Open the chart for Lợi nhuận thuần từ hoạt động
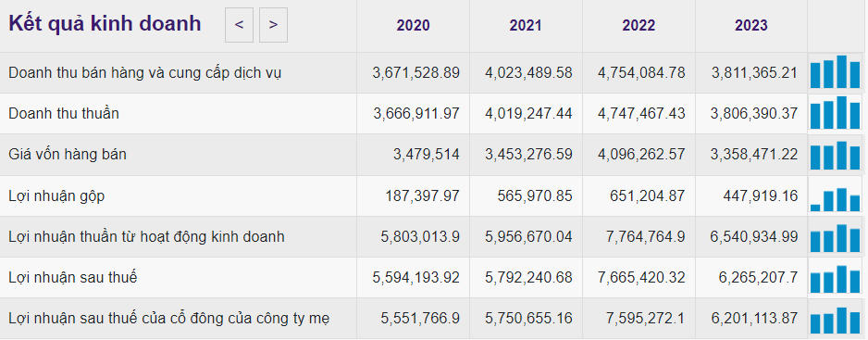Image resolution: width=868 pixels, height=340 pixels. click(836, 236)
